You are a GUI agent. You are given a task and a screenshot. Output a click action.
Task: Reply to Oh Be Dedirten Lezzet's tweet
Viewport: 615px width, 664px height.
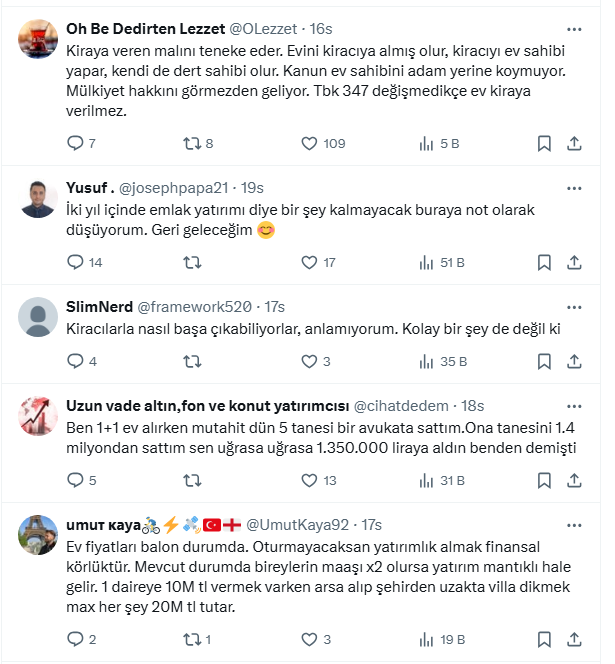(x=75, y=143)
